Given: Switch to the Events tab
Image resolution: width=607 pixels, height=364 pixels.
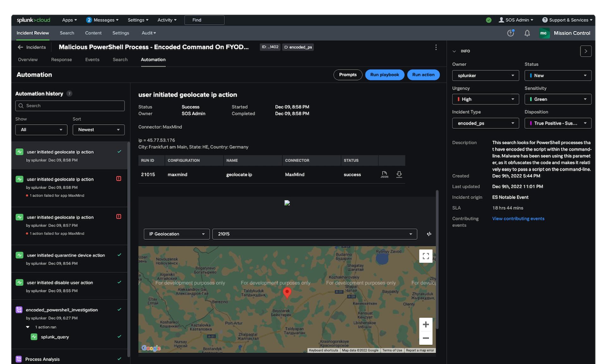Looking at the screenshot, I should tap(92, 59).
